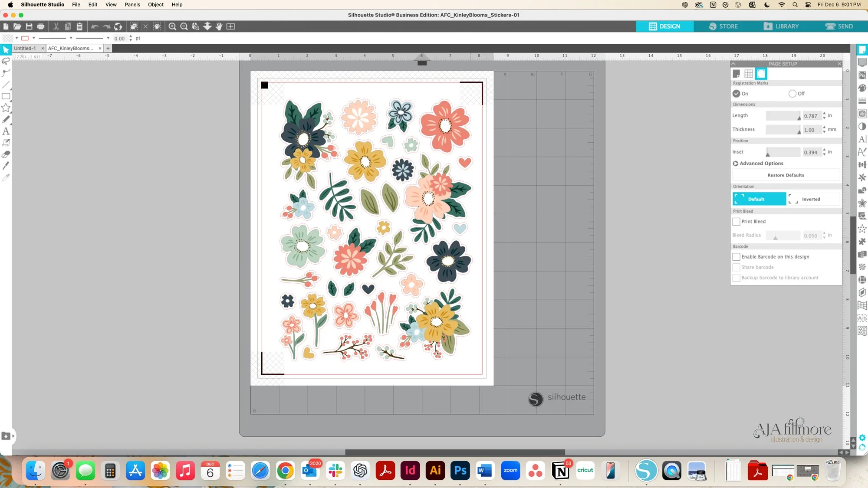Click the Print icon in toolbar
868x488 pixels.
(x=41, y=26)
